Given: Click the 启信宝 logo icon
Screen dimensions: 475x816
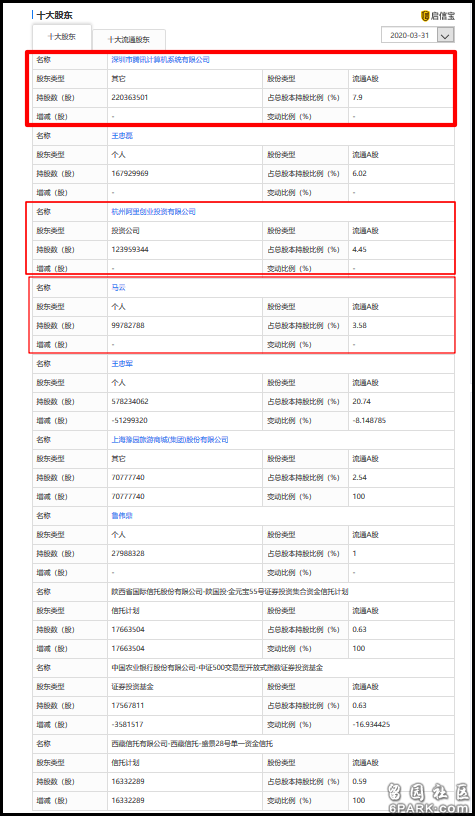Looking at the screenshot, I should click(x=425, y=16).
